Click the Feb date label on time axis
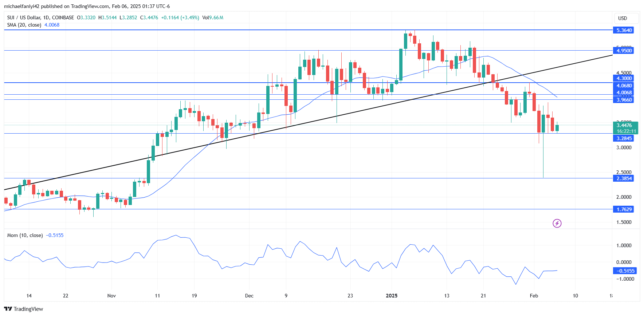 click(x=534, y=296)
